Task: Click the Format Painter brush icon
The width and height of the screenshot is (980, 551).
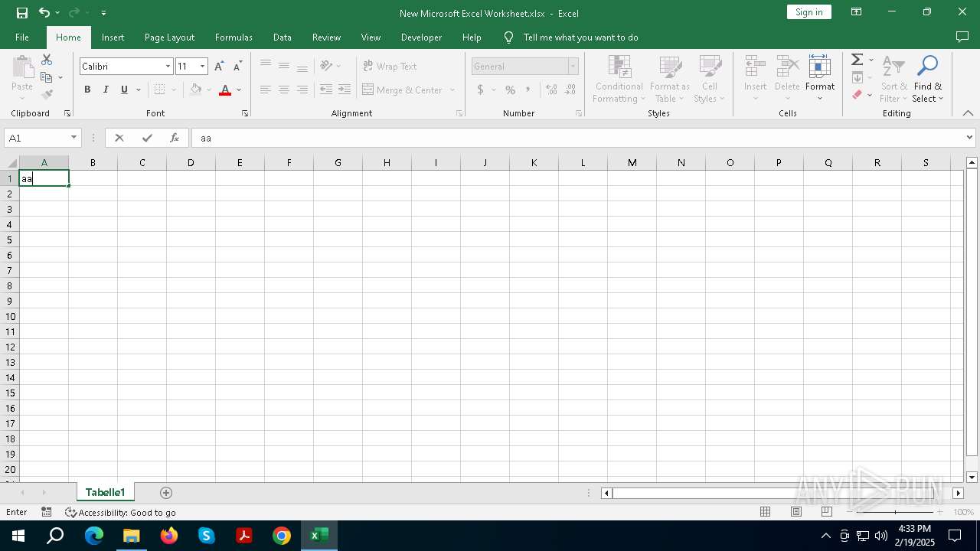Action: click(x=47, y=94)
